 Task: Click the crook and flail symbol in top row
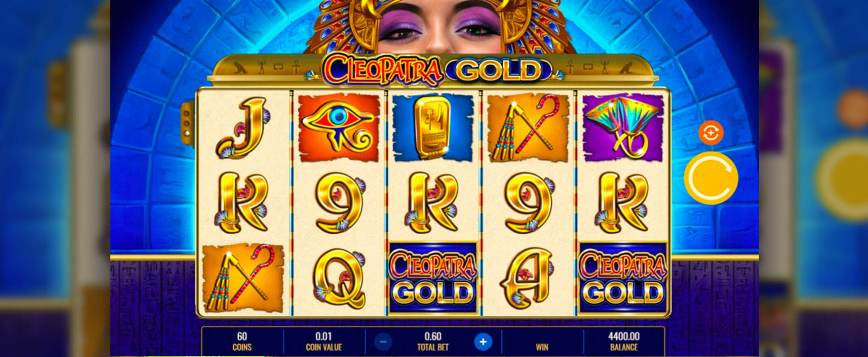pos(528,127)
